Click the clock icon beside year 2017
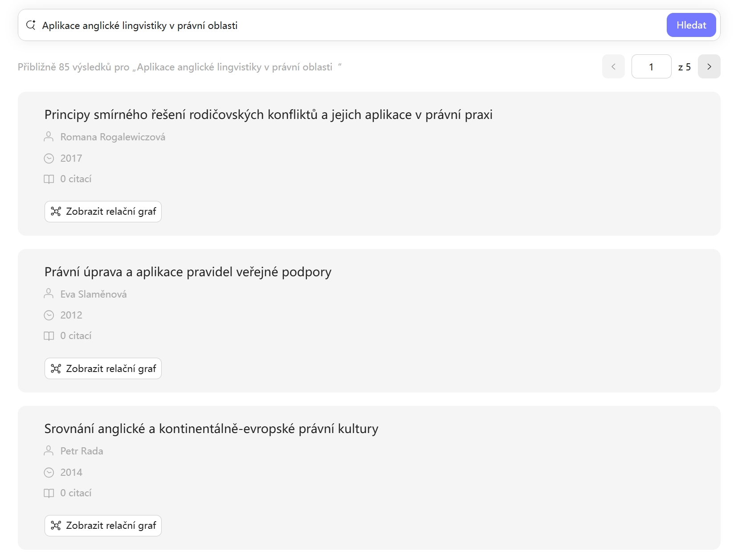The height and width of the screenshot is (560, 738). 49,158
